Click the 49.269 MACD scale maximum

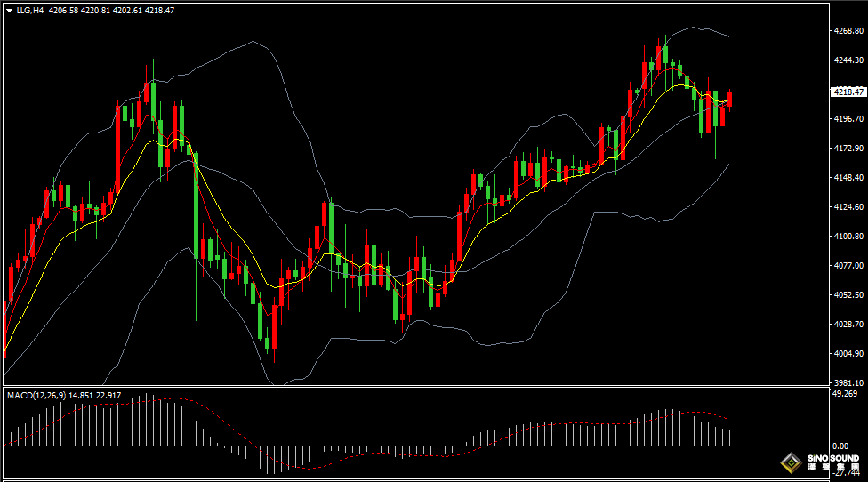click(x=844, y=393)
